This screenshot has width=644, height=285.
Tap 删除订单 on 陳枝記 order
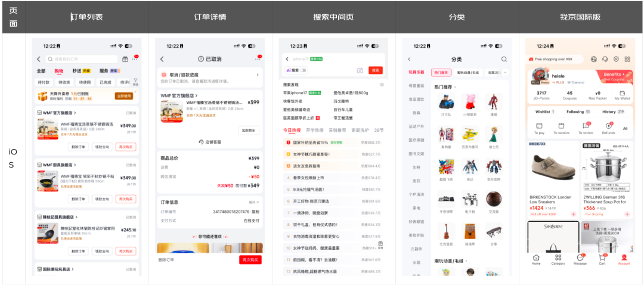pos(78,251)
